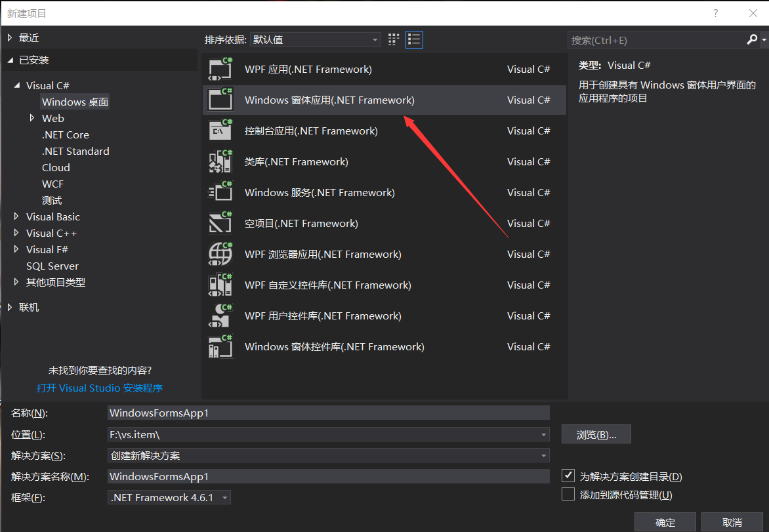Image resolution: width=769 pixels, height=532 pixels.
Task: Click the Windows 窗体控件库 template icon
Action: tap(220, 347)
